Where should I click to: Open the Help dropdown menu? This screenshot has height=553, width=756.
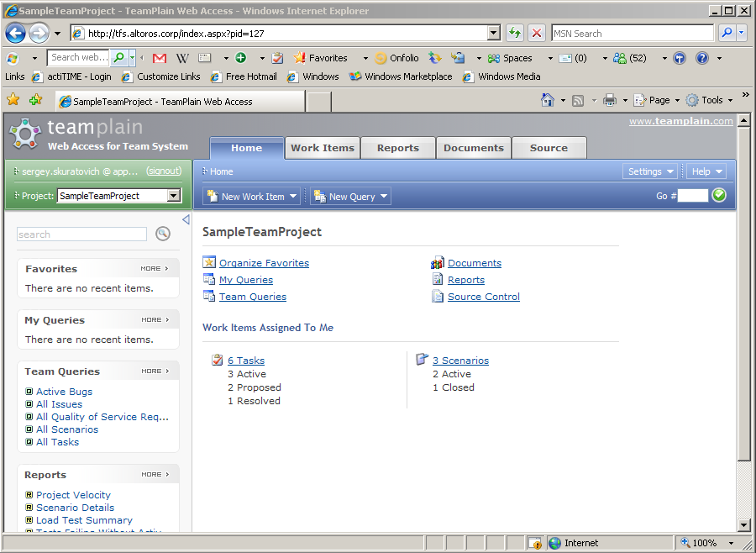pos(706,171)
